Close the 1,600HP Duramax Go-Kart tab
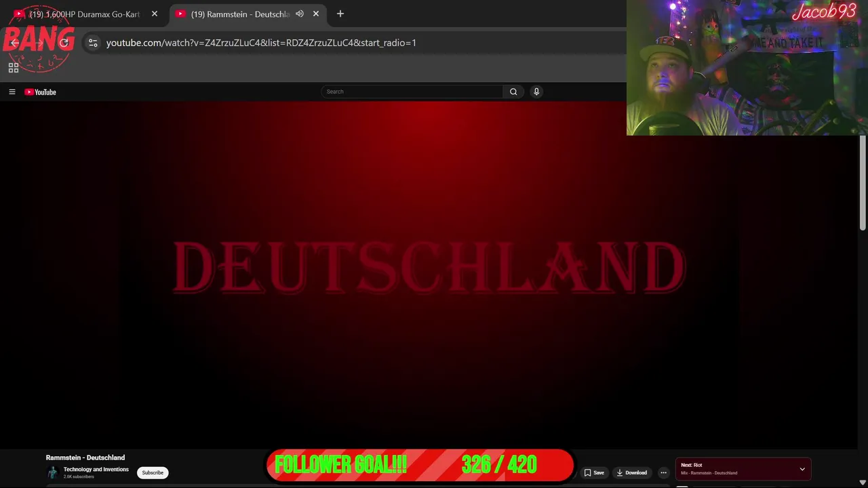Screen dimensions: 868x488 pyautogui.click(x=155, y=14)
